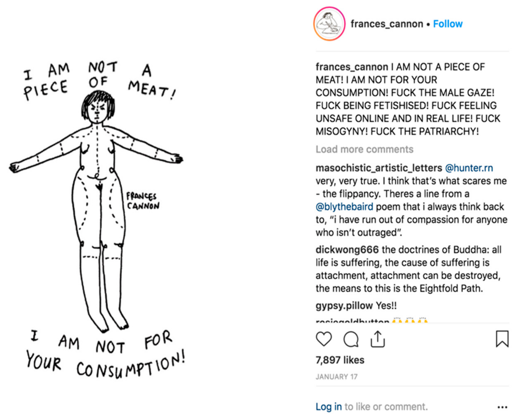Open the three-dot more options menu

502,407
